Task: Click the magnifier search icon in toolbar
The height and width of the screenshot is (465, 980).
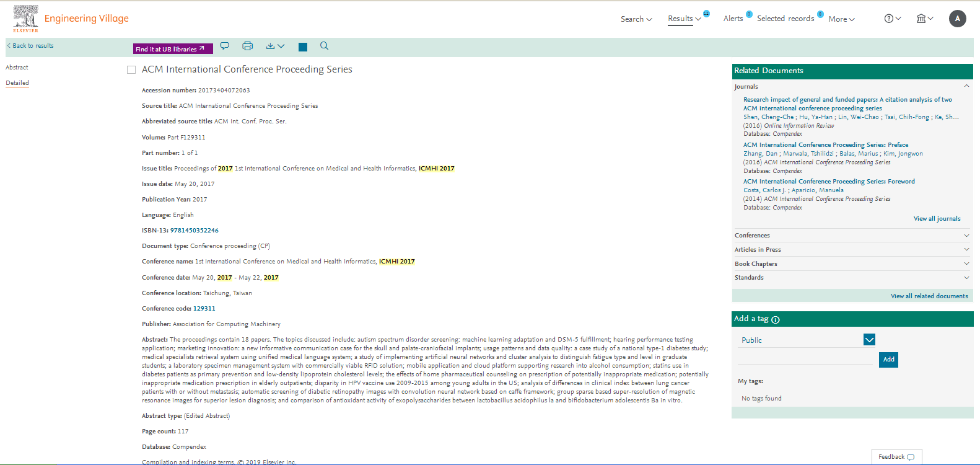Action: coord(324,46)
